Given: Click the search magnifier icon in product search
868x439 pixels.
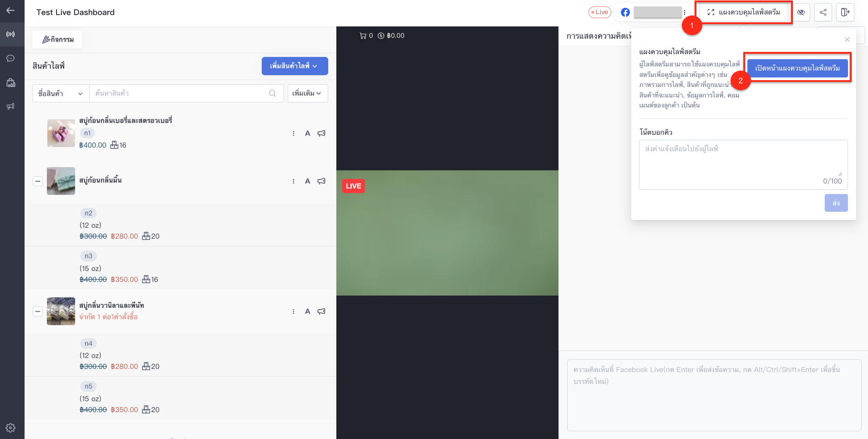Looking at the screenshot, I should (273, 93).
